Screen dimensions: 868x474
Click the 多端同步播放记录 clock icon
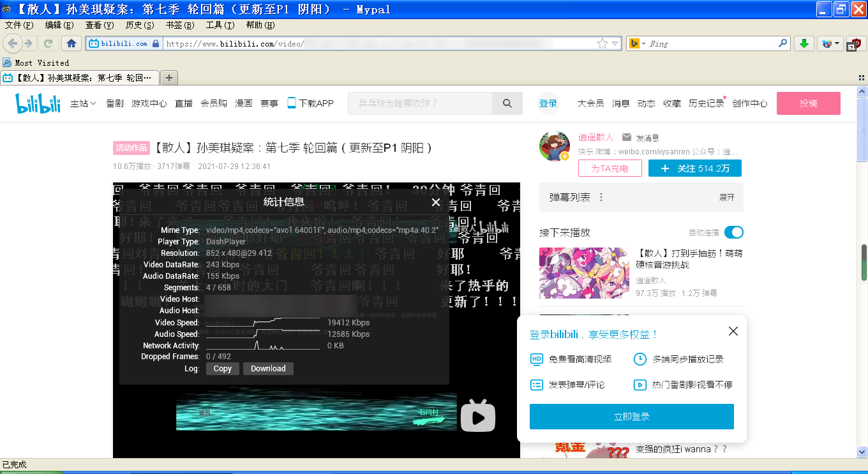point(640,359)
